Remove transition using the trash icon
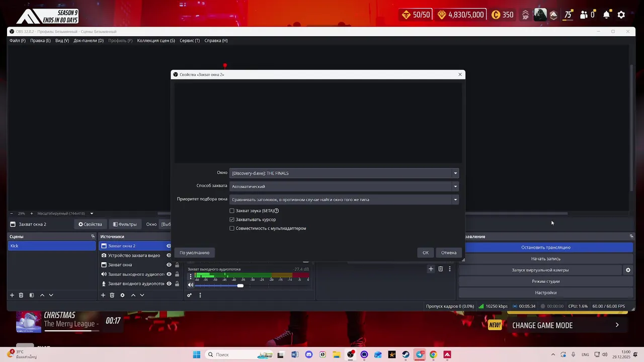644x362 pixels. (x=440, y=269)
